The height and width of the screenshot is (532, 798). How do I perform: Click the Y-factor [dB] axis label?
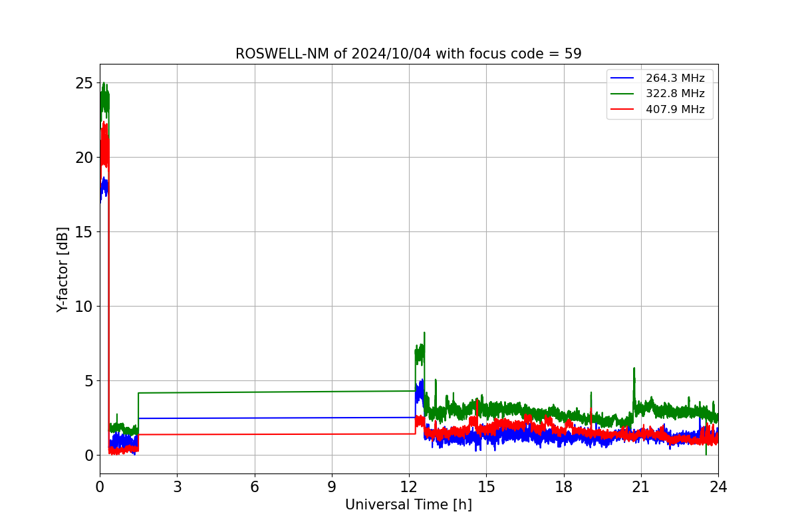pos(63,269)
